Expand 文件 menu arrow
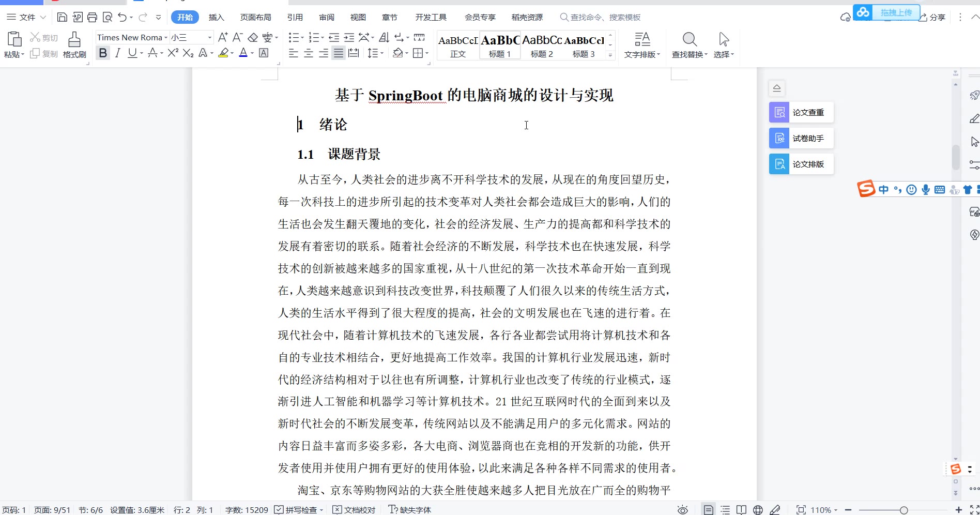The image size is (980, 515). (43, 17)
